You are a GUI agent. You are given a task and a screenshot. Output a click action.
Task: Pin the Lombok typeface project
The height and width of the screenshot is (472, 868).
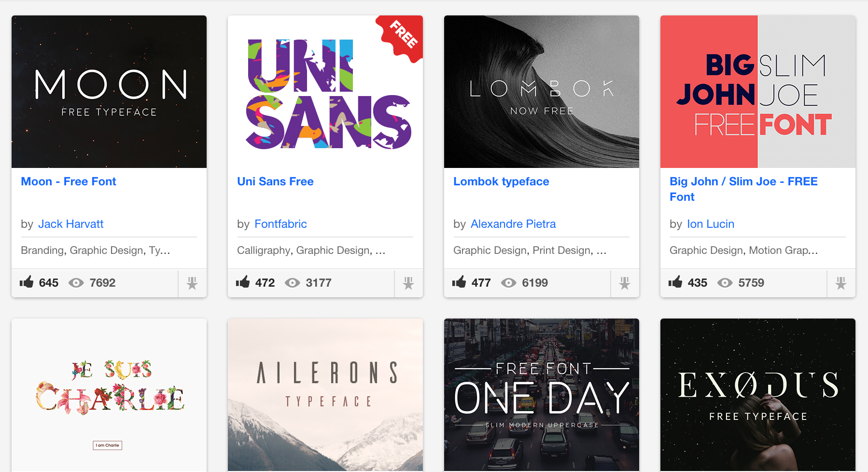625,283
